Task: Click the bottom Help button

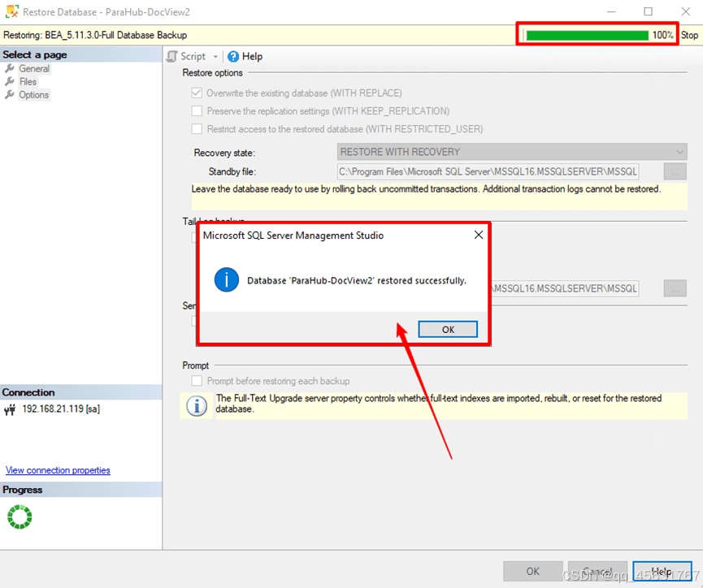Action: coord(662,571)
